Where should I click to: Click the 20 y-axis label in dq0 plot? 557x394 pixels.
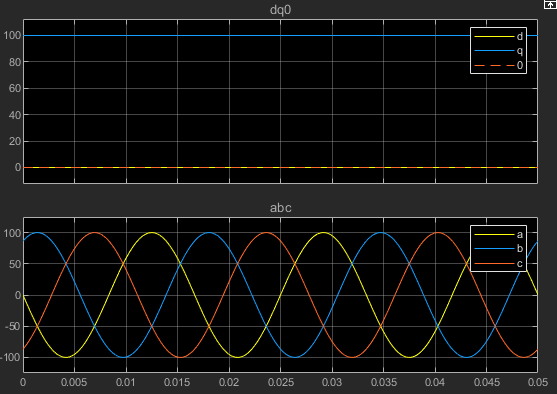[x=15, y=141]
